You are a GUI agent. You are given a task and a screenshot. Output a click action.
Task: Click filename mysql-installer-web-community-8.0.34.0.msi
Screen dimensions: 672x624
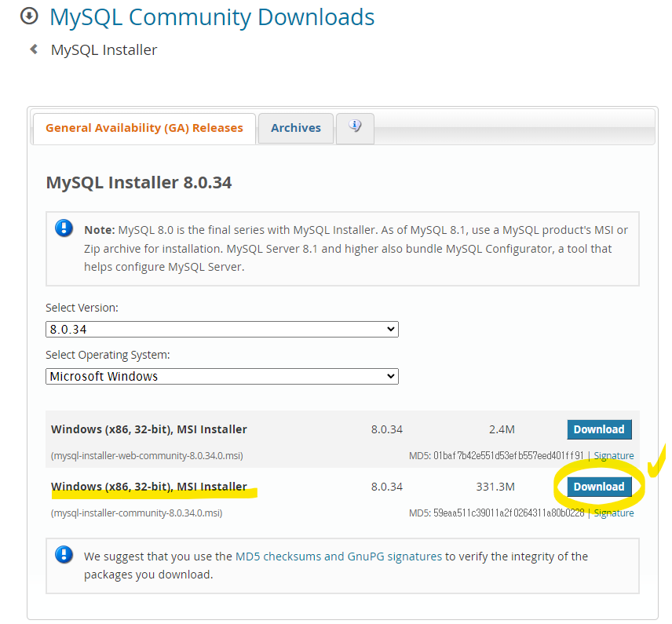pos(147,455)
